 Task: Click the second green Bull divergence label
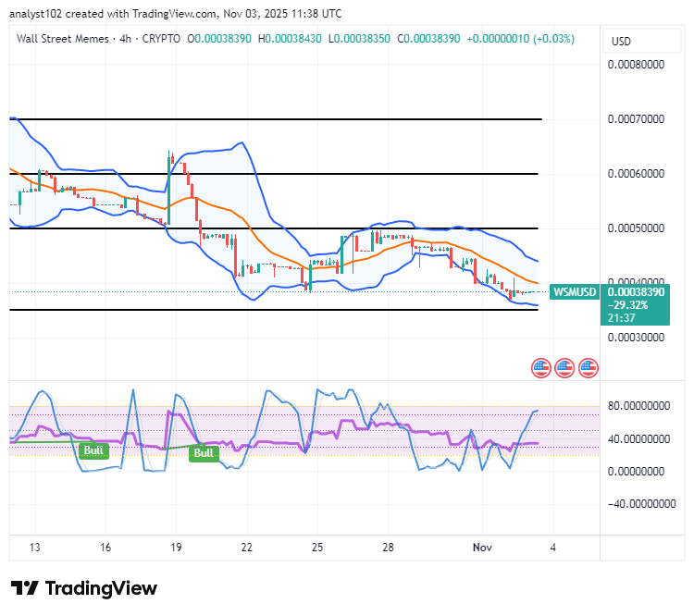point(204,453)
